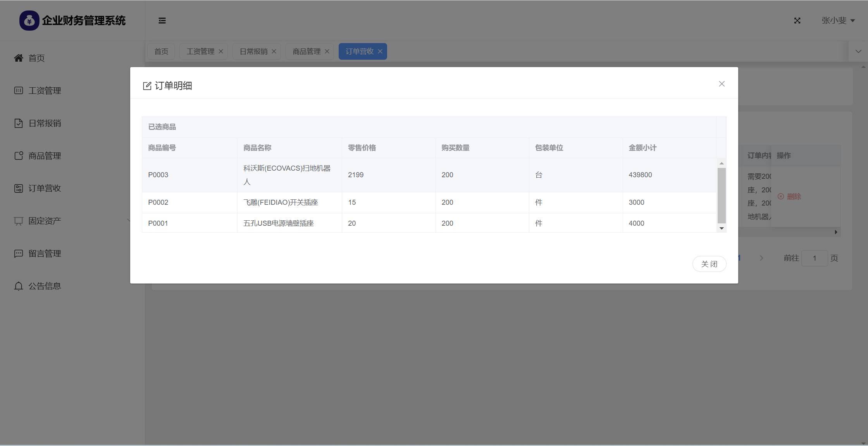This screenshot has width=868, height=446.
Task: Close the 日常报销 tab
Action: click(274, 51)
